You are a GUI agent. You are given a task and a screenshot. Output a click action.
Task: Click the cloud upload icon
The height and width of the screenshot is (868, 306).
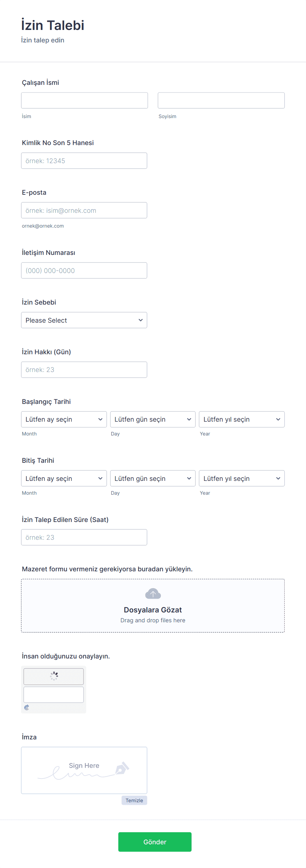[153, 593]
